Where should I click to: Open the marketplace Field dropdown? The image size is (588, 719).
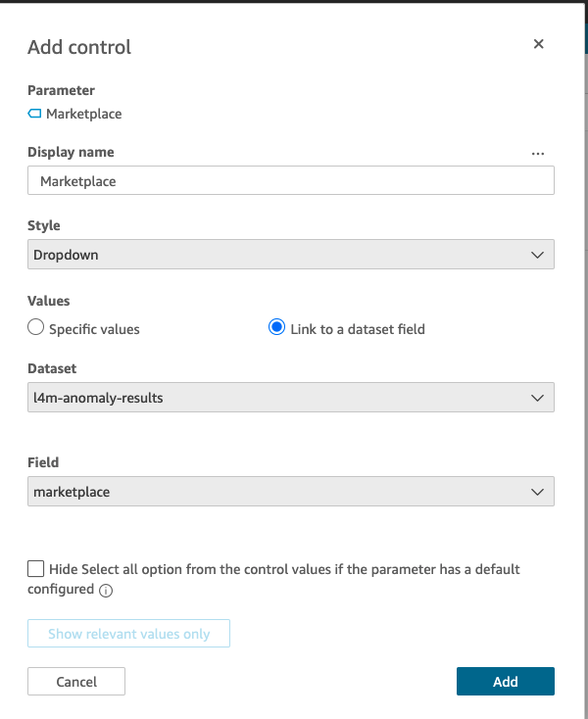pos(291,491)
